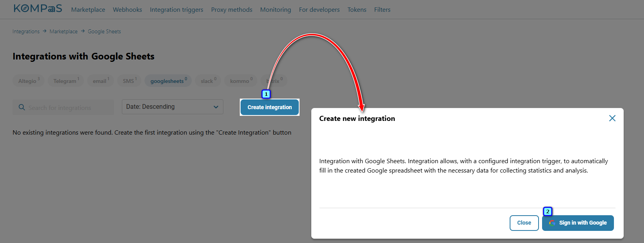Select the Altegio filter chip
Screen dimensions: 644x243
(x=29, y=81)
